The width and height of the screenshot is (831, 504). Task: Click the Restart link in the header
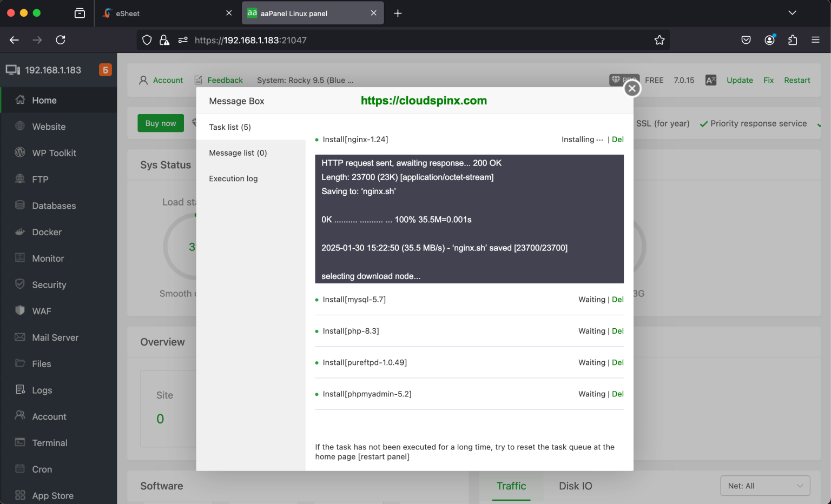[797, 79]
